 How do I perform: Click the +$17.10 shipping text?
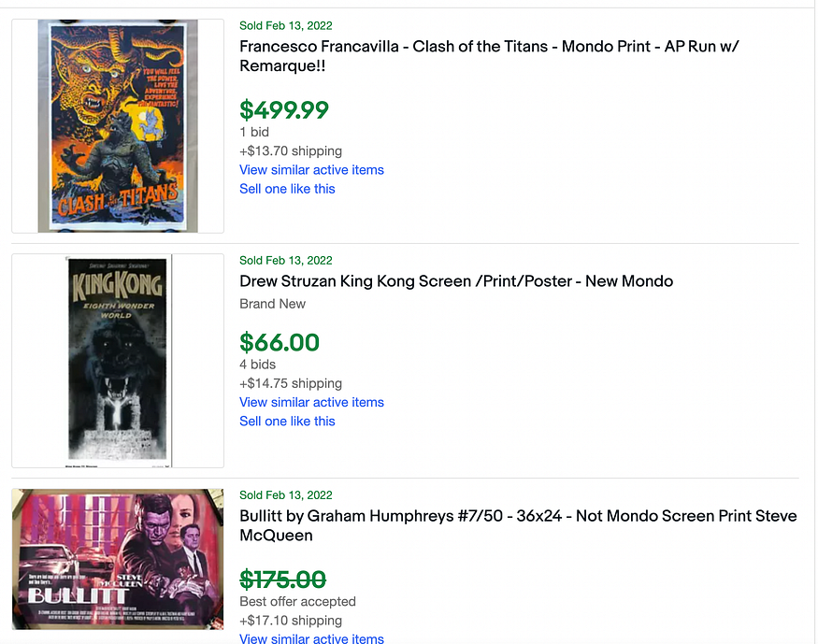point(291,620)
